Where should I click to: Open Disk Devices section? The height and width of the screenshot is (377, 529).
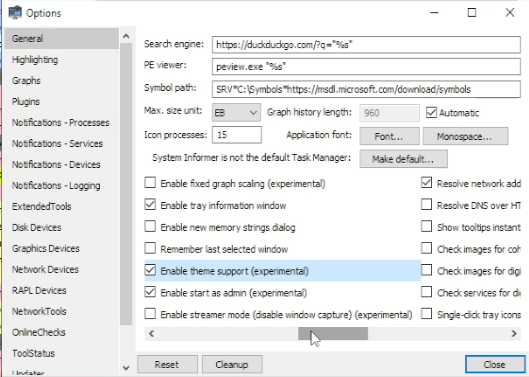click(62, 227)
